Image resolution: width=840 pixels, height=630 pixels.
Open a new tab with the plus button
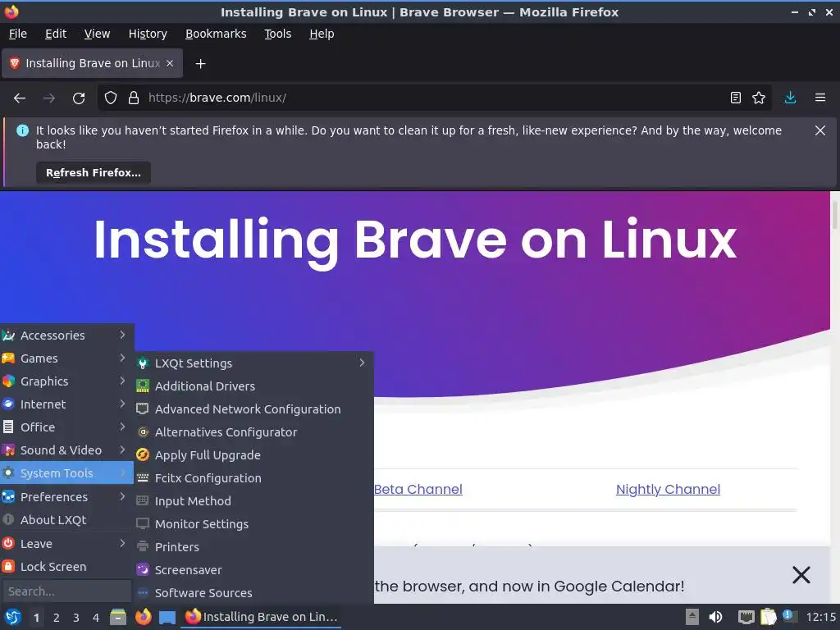click(200, 64)
